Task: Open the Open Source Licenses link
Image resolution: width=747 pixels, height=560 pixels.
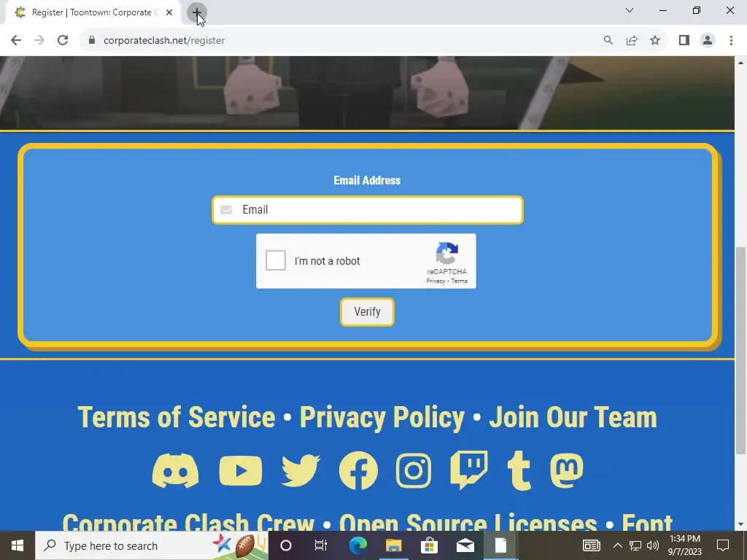Action: point(468,522)
